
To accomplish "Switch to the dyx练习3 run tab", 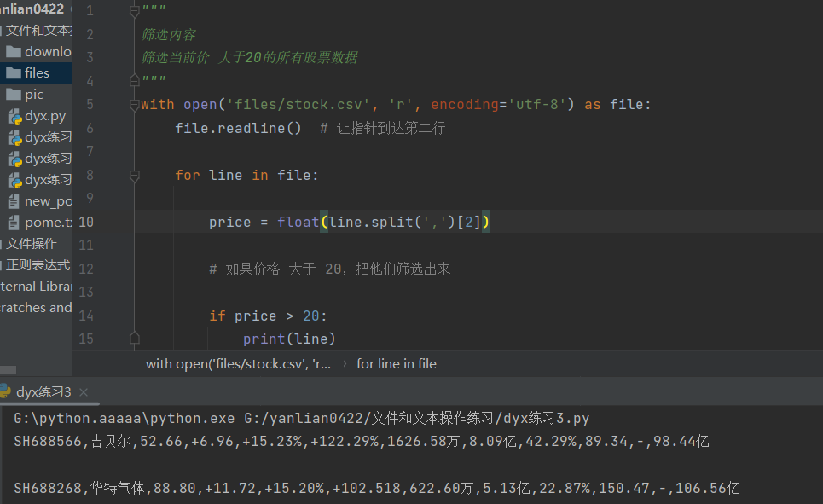I will click(x=43, y=392).
